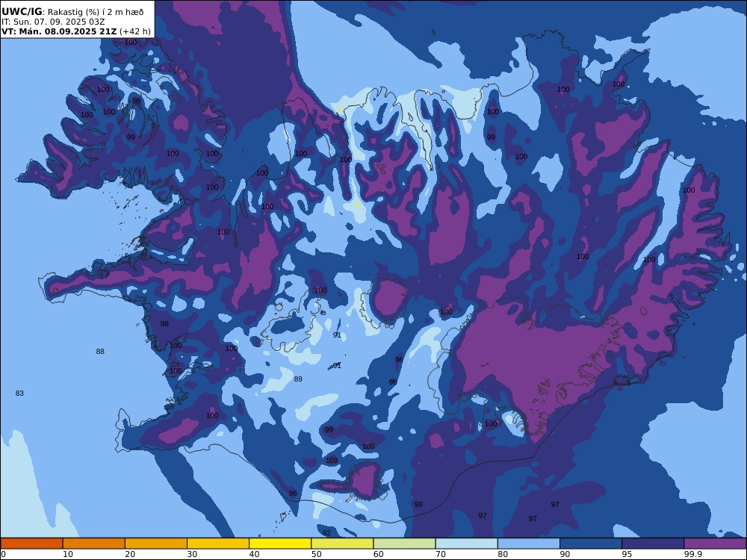The height and width of the screenshot is (560, 747).
Task: Select the legend scale label '90'
Action: (x=565, y=554)
